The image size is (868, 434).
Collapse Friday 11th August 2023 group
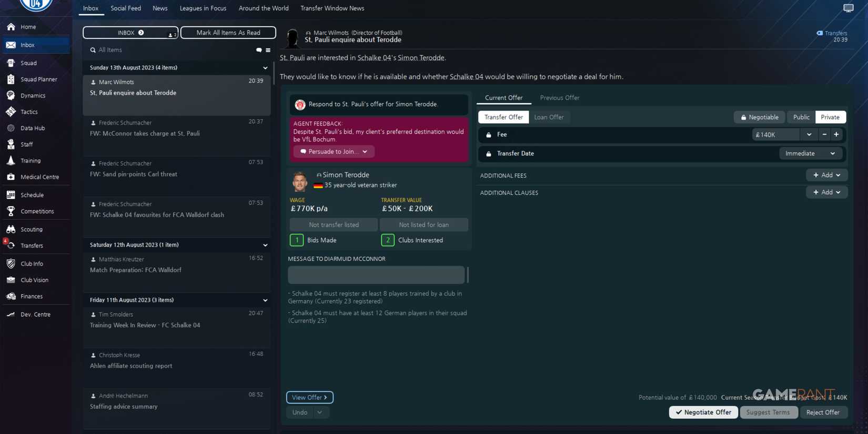(x=265, y=300)
